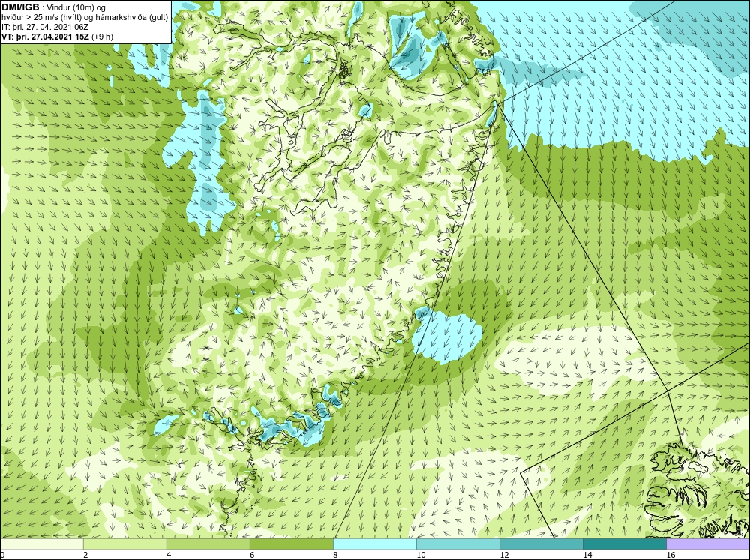Click the legend label '12'
Screen dimensions: 750x560
[504, 555]
